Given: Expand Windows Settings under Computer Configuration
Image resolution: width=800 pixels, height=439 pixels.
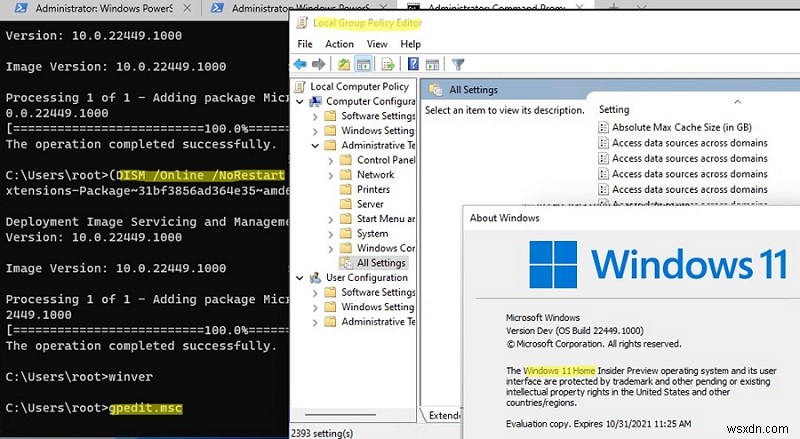Looking at the screenshot, I should click(x=315, y=131).
